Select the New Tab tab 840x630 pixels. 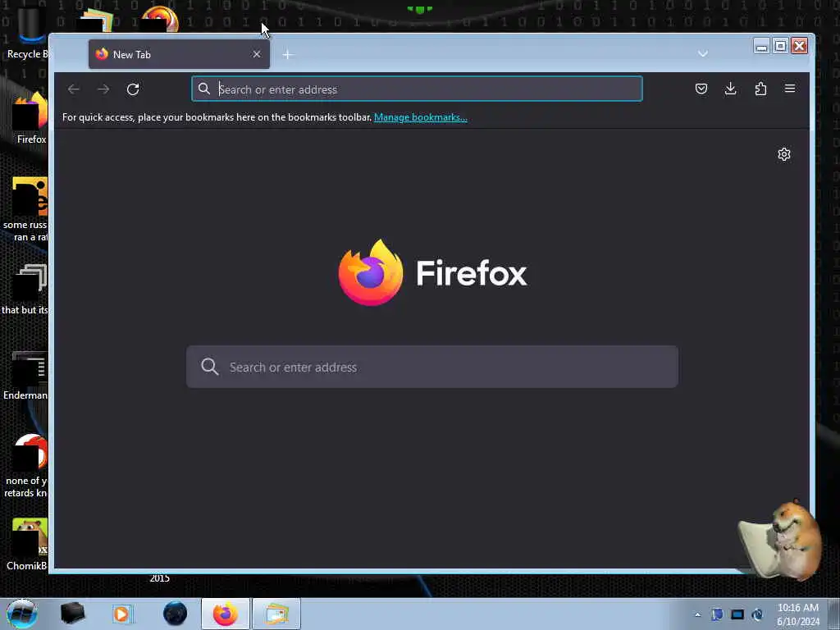(179, 54)
